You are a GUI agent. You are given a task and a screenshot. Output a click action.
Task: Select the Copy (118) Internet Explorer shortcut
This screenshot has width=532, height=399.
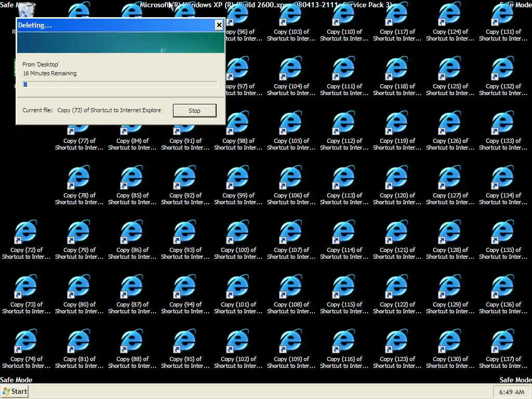tap(397, 76)
